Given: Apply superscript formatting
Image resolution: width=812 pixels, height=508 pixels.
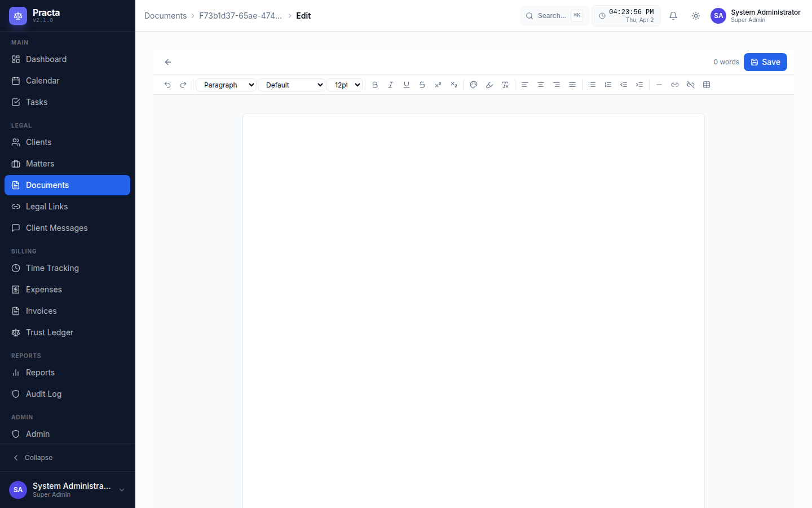Looking at the screenshot, I should (x=438, y=85).
